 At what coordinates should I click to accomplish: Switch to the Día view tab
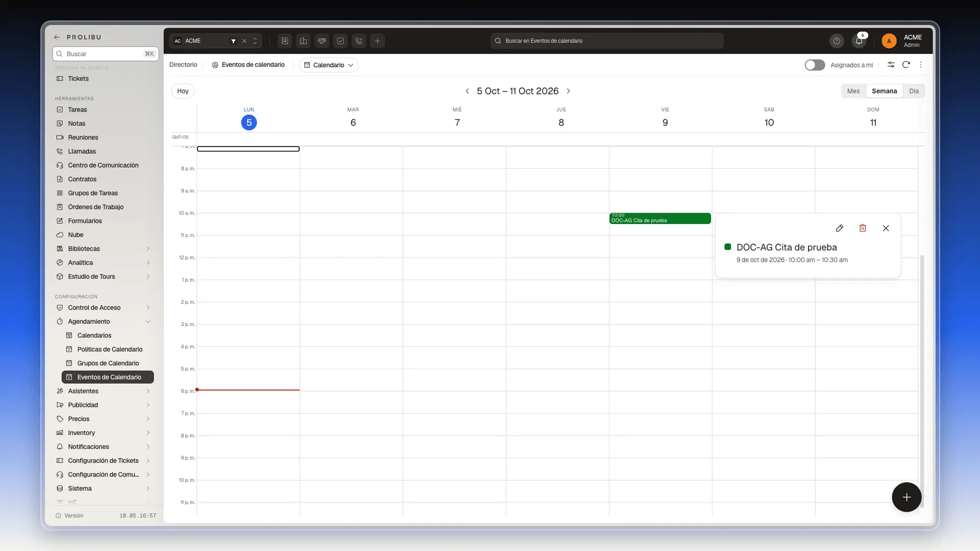click(914, 91)
